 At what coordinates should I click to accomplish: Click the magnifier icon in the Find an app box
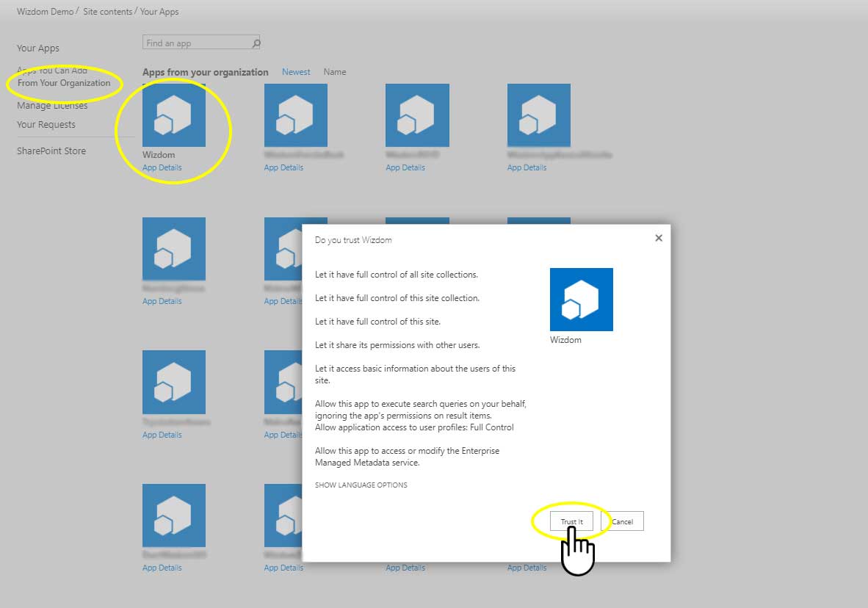tap(256, 43)
